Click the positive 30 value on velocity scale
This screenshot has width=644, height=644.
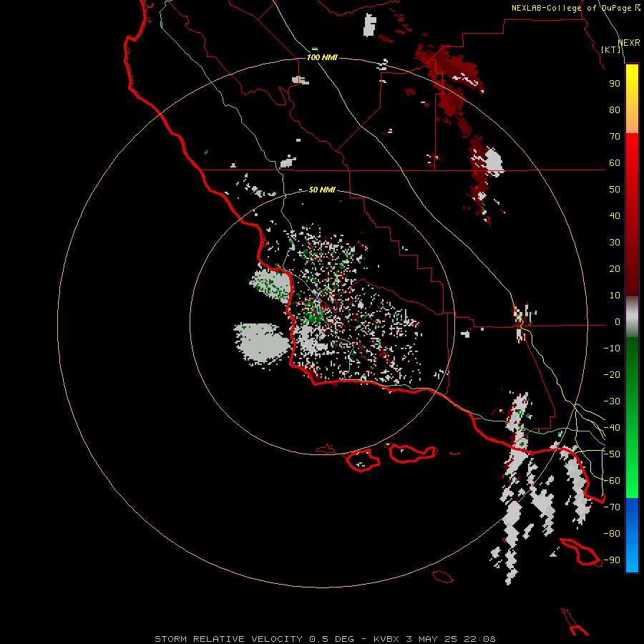615,243
